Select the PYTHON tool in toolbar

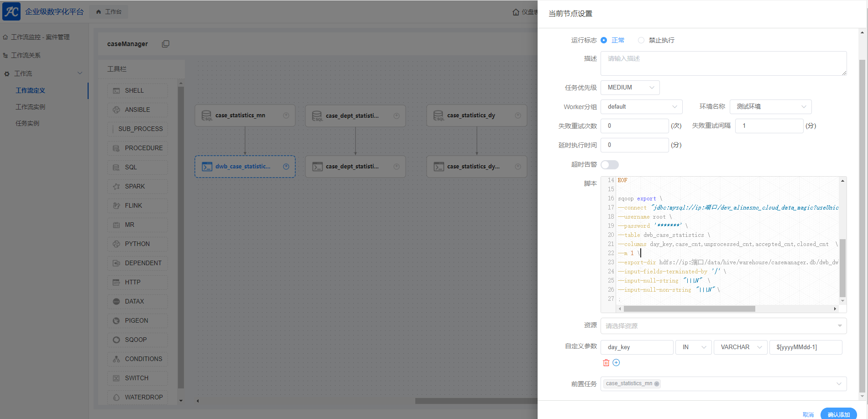pyautogui.click(x=137, y=244)
